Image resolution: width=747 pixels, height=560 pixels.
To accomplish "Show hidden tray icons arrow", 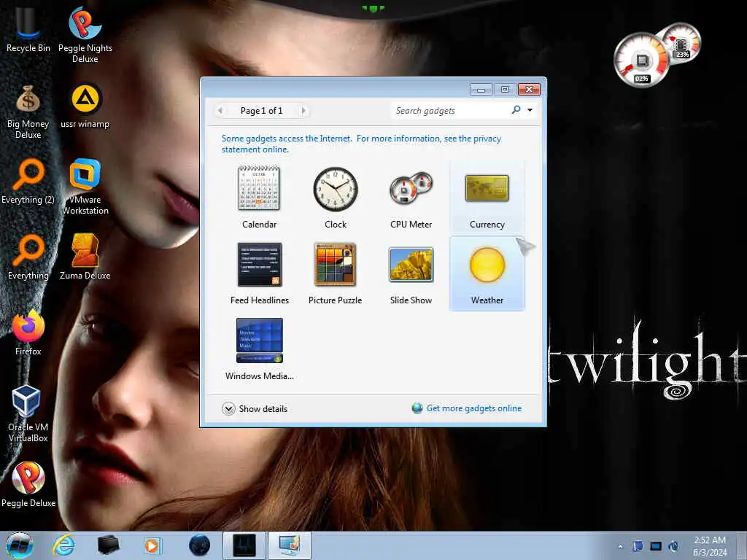I will point(620,546).
